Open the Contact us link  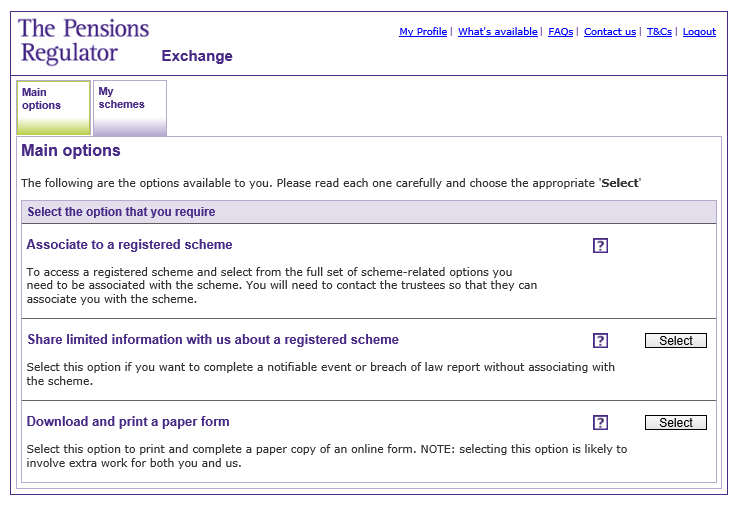pos(610,32)
